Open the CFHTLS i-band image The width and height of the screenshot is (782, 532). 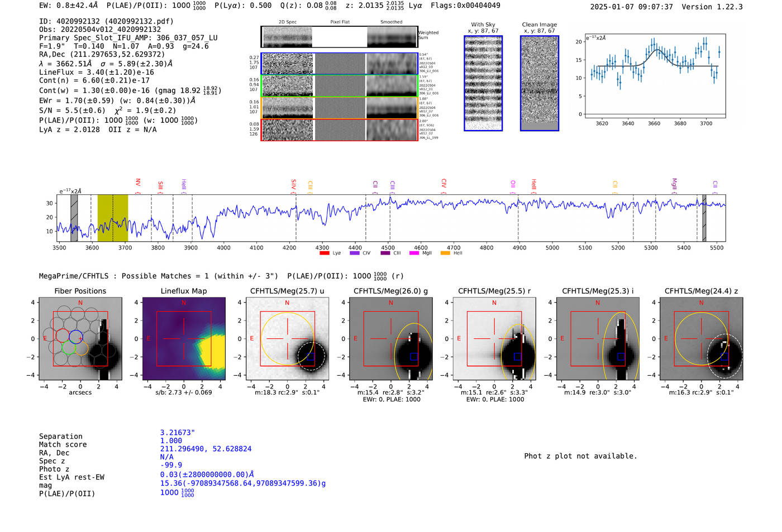click(x=598, y=339)
